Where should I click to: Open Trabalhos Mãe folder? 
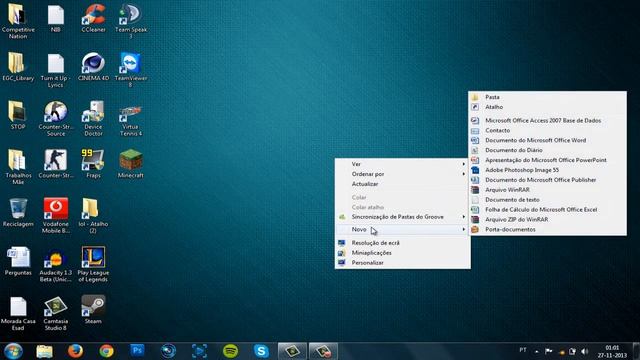(18, 167)
